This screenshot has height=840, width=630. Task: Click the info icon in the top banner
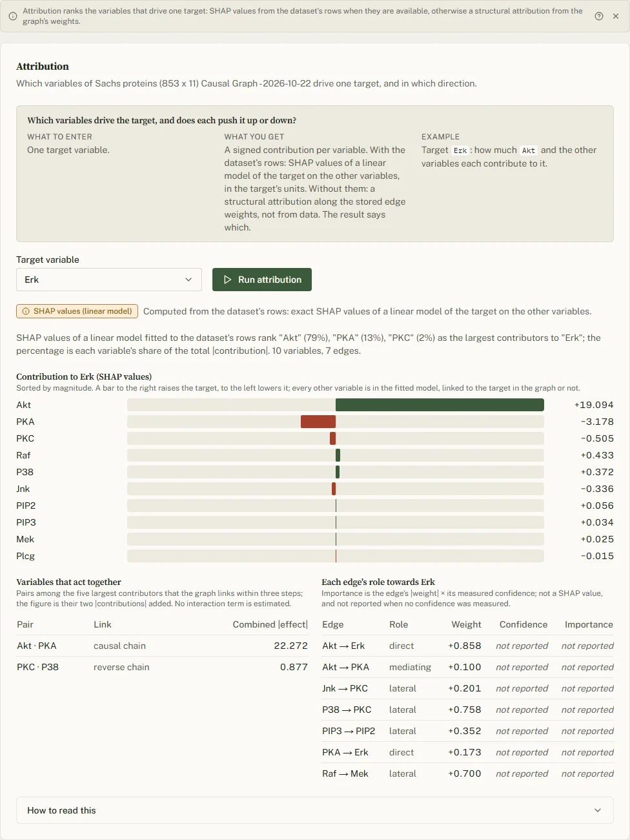click(x=13, y=16)
